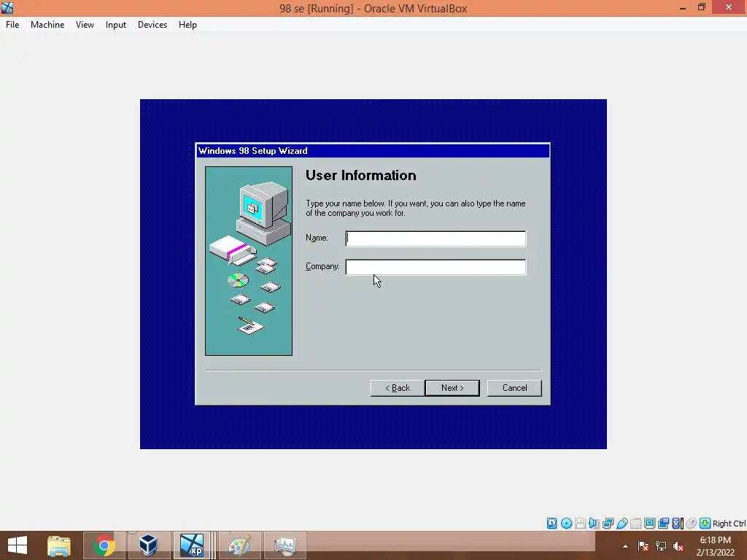Open File Explorer from the taskbar
The height and width of the screenshot is (560, 747).
coord(59,545)
